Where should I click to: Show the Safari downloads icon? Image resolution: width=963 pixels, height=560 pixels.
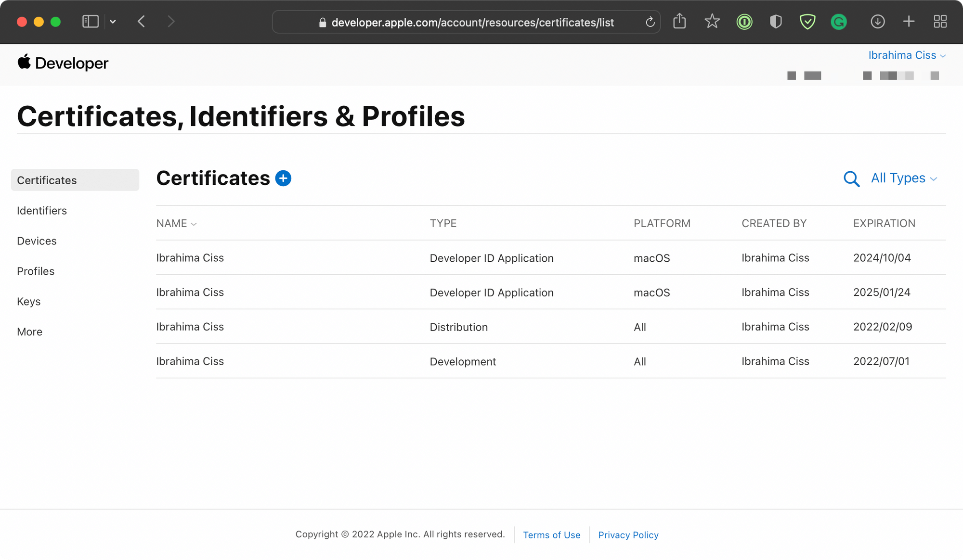point(877,22)
